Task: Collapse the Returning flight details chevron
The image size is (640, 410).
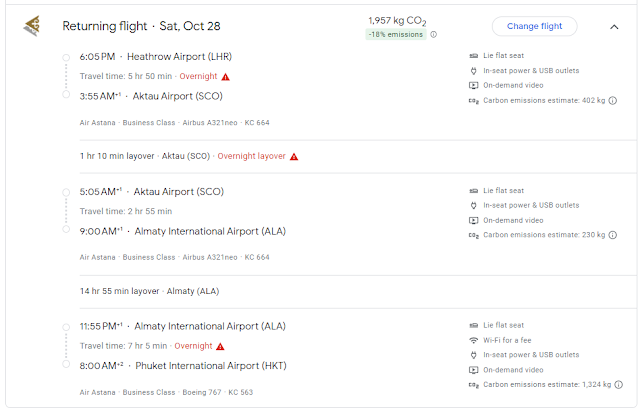Action: [x=614, y=27]
